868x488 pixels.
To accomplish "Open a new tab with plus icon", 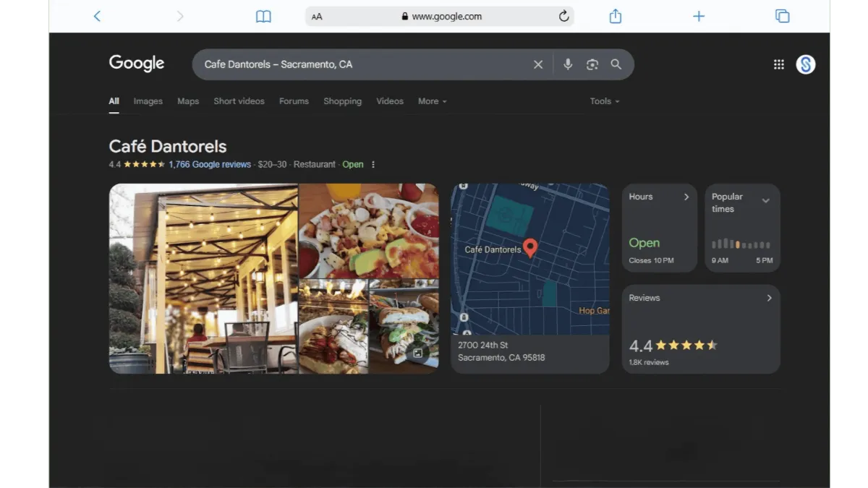I will click(x=699, y=16).
